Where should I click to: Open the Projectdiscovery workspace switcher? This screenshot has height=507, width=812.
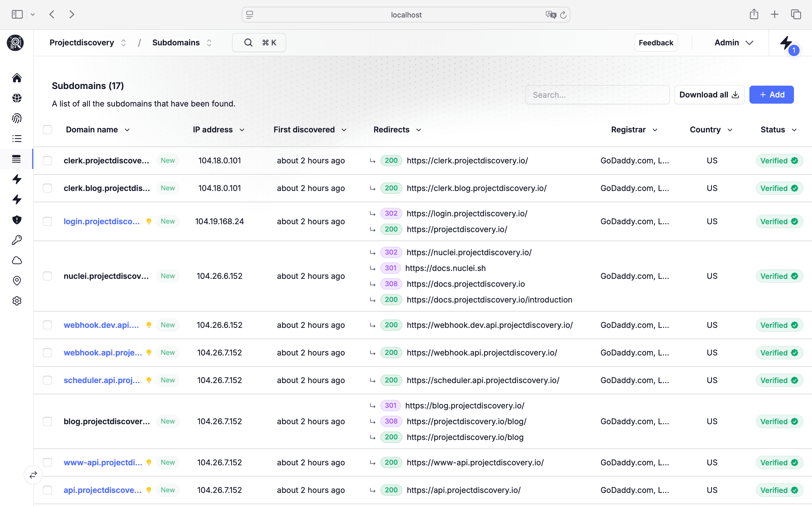88,43
